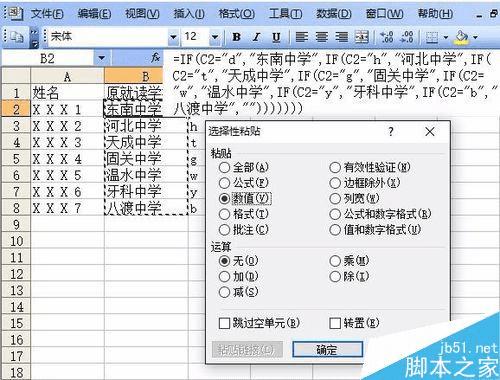Open the Name Box dropdown arrow
This screenshot has width=500, height=380.
pyautogui.click(x=101, y=59)
